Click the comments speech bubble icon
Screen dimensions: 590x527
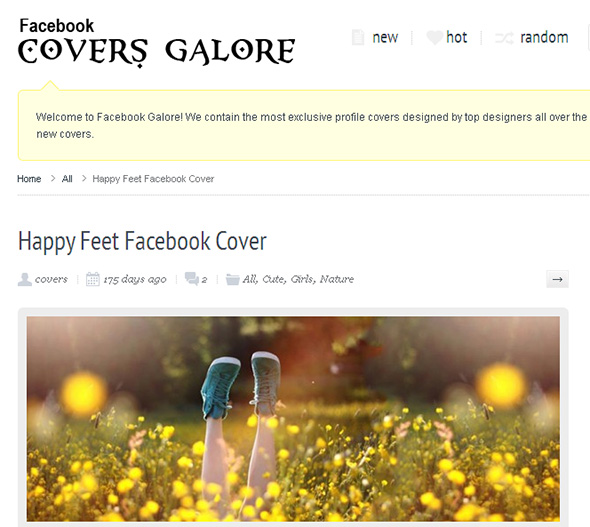(192, 279)
